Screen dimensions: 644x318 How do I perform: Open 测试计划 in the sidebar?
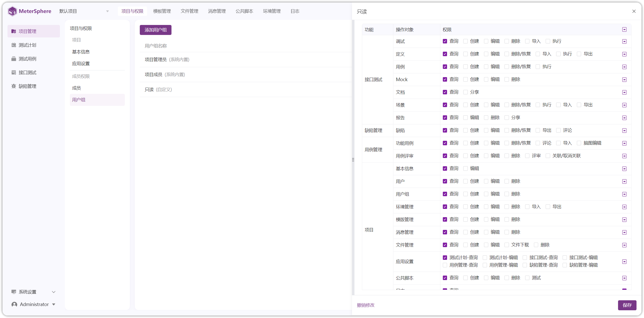[x=33, y=45]
